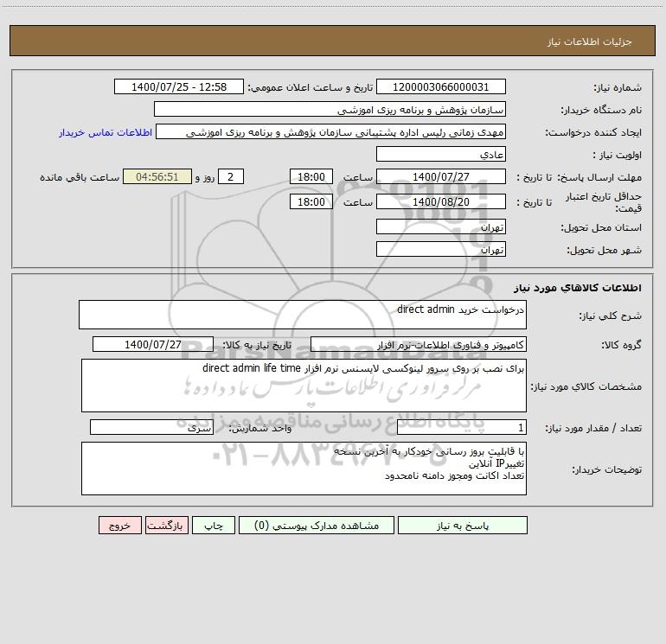Click the section title 'اطلاعات کالاهای مورد نیاز'
This screenshot has height=644, width=666.
click(x=577, y=288)
